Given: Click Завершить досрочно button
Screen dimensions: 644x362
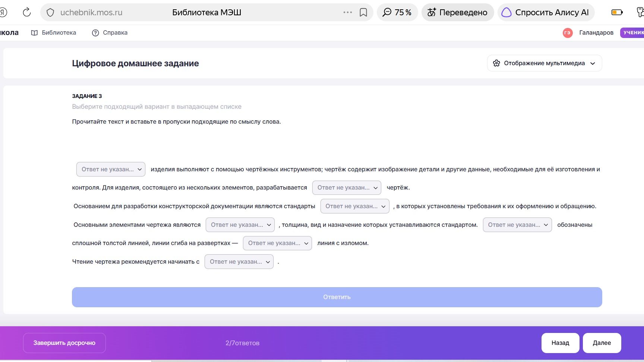Looking at the screenshot, I should point(64,343).
